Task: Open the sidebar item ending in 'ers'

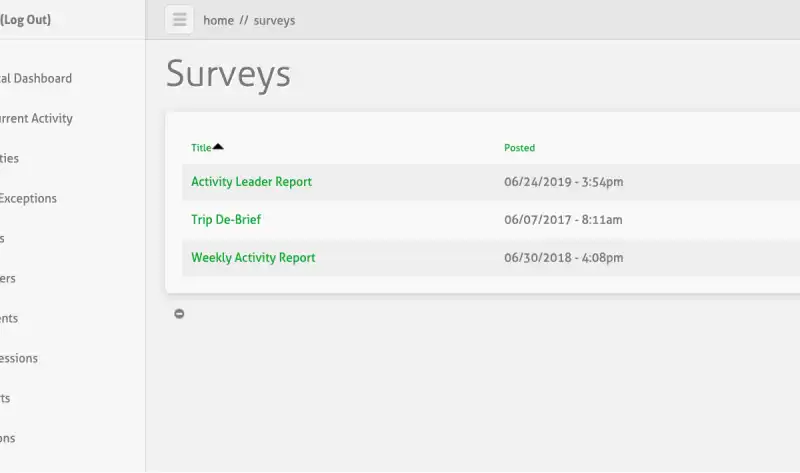Action: pos(8,279)
